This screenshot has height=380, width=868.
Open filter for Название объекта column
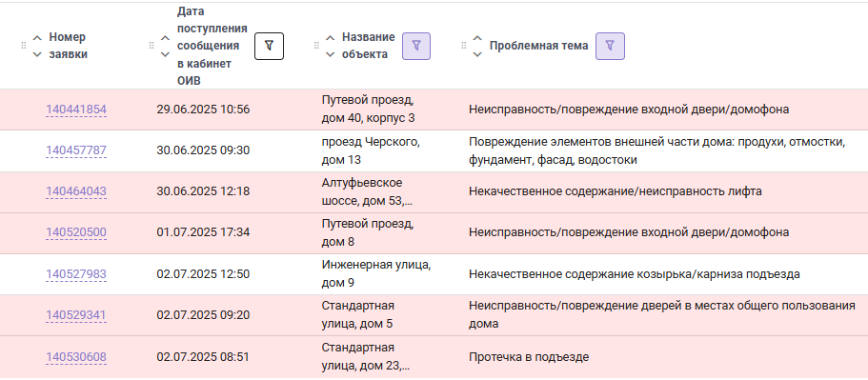pos(416,46)
